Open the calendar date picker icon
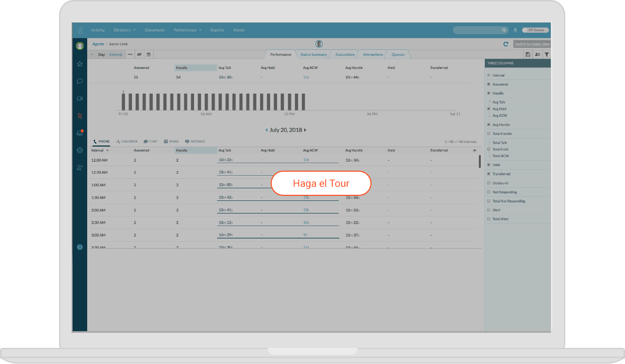 [x=149, y=55]
